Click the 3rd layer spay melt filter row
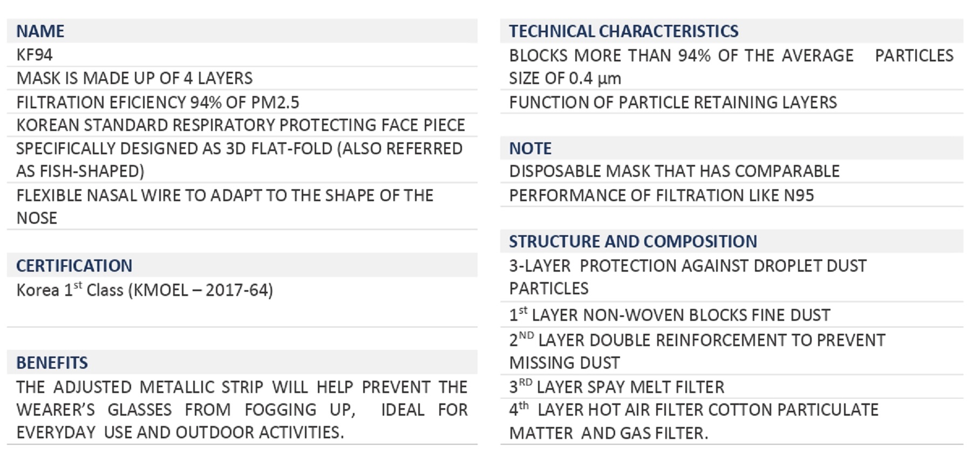 point(616,387)
